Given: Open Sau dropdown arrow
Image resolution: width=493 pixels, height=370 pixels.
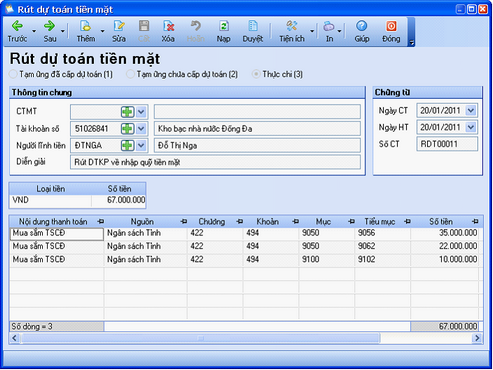Looking at the screenshot, I should click(x=63, y=31).
